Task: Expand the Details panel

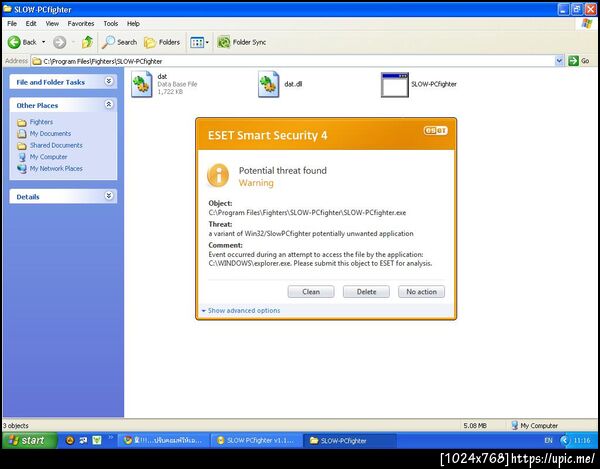Action: [x=109, y=196]
